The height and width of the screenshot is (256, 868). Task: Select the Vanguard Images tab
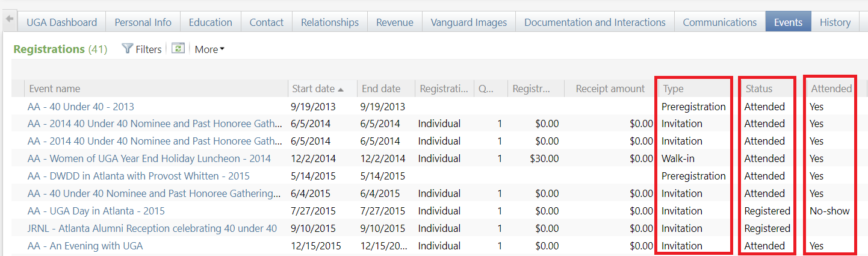pos(468,22)
